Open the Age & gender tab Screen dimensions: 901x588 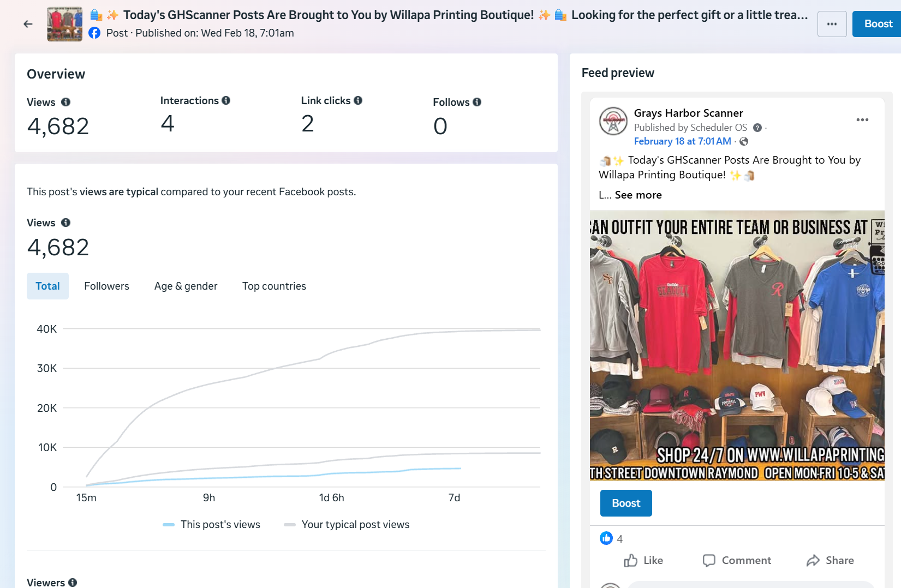[x=186, y=286]
